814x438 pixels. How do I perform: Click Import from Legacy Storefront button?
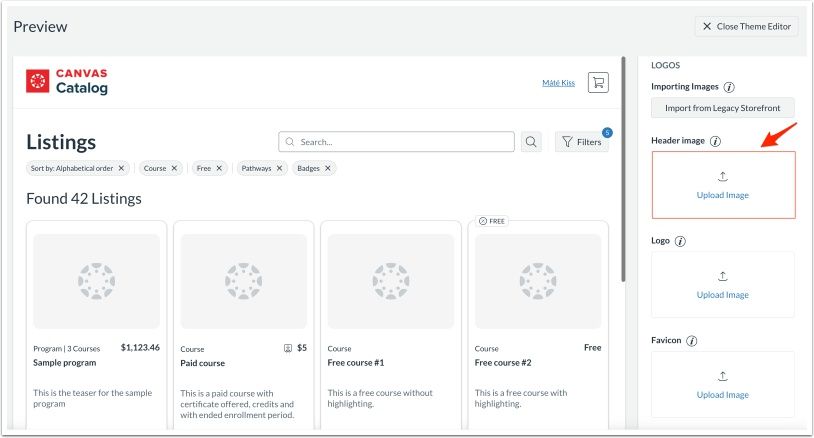[x=722, y=108]
